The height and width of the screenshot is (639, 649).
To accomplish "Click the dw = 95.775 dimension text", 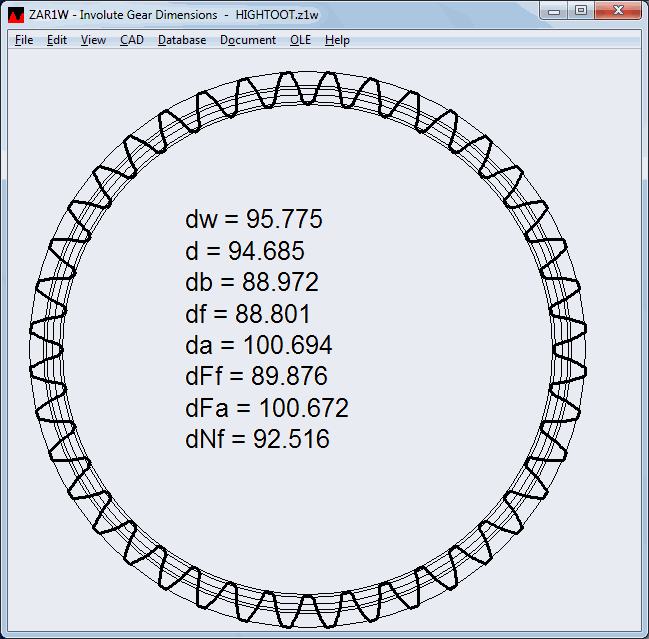I will click(x=254, y=221).
